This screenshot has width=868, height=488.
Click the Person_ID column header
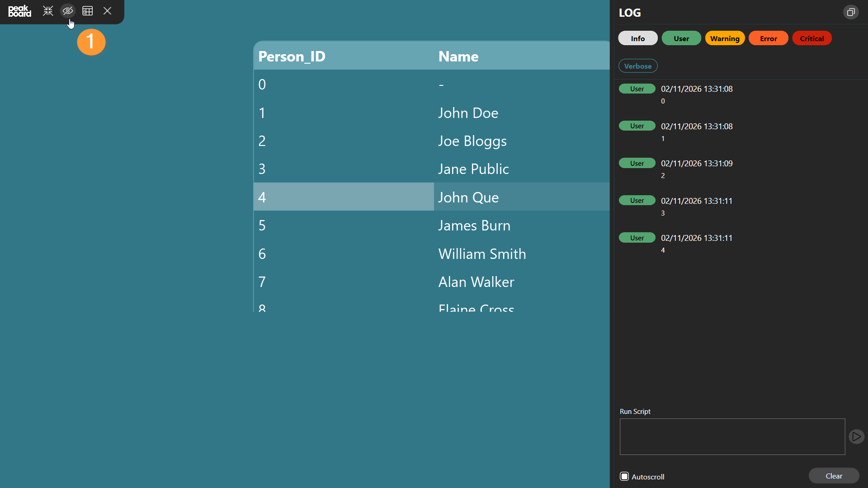point(292,56)
